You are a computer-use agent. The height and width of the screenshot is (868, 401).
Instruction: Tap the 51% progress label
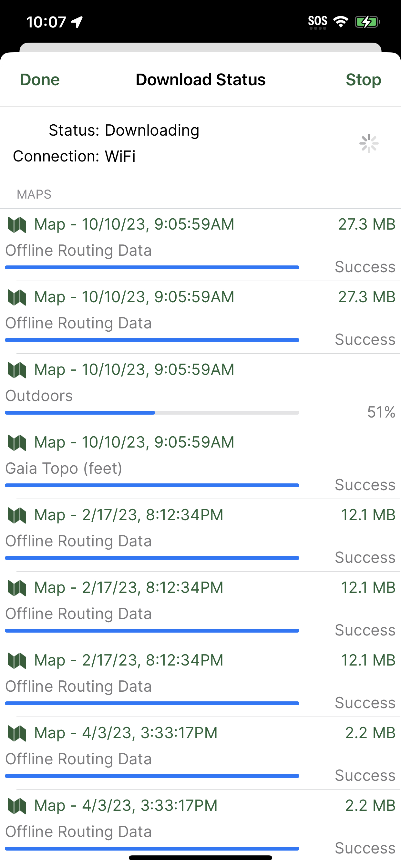[381, 412]
